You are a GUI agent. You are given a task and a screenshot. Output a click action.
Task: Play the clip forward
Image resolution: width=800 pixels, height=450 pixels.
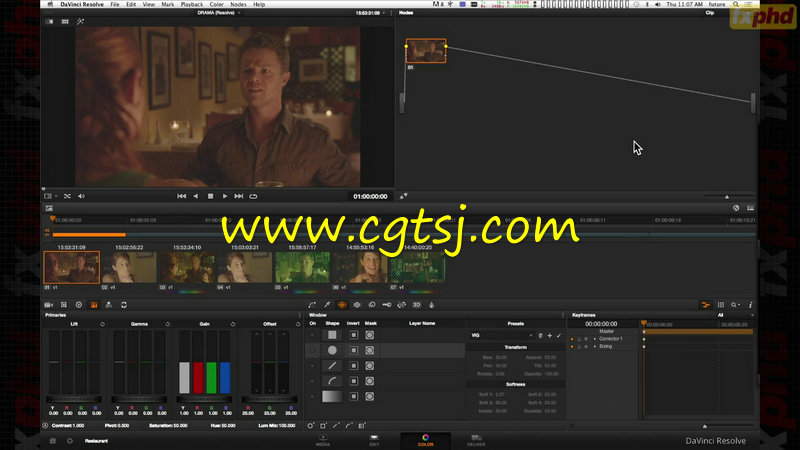tap(224, 196)
